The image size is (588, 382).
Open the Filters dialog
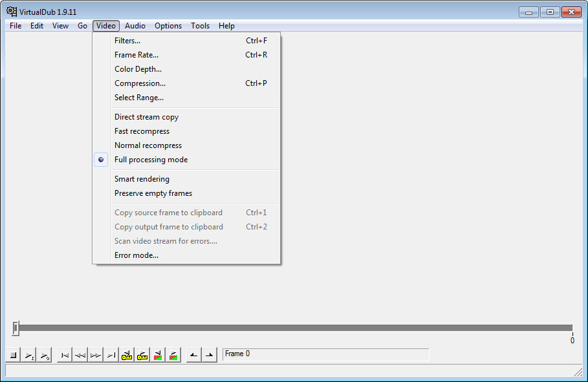tap(186, 41)
